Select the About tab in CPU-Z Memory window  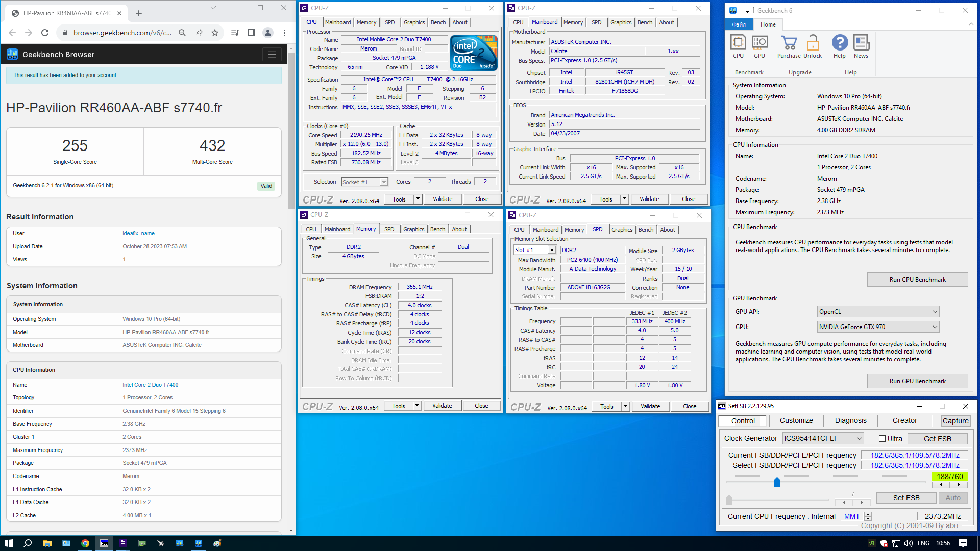pyautogui.click(x=459, y=229)
